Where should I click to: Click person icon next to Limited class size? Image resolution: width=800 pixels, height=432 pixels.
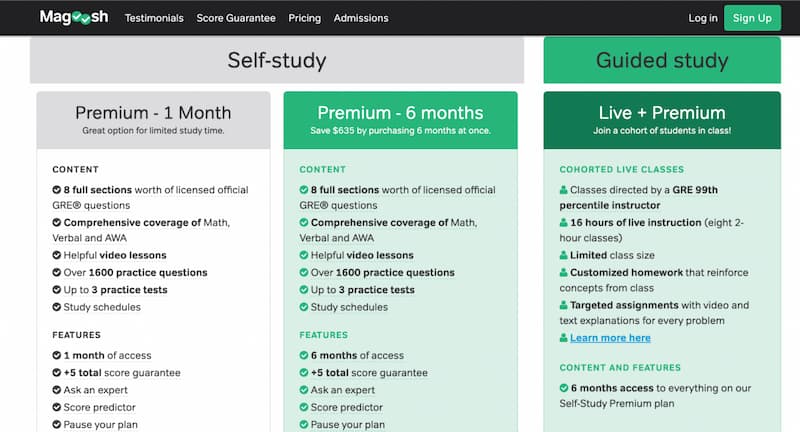(x=563, y=255)
